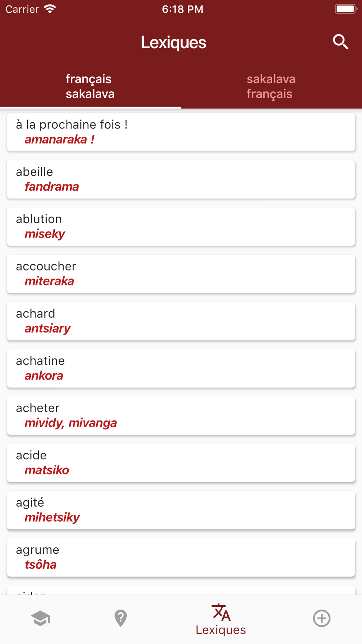The height and width of the screenshot is (644, 362).
Task: Open the acheter mividy, mivanga entry
Action: [181, 416]
